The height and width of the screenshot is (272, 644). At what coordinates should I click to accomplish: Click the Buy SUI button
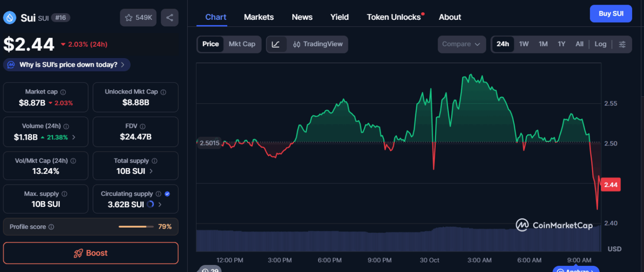[611, 14]
